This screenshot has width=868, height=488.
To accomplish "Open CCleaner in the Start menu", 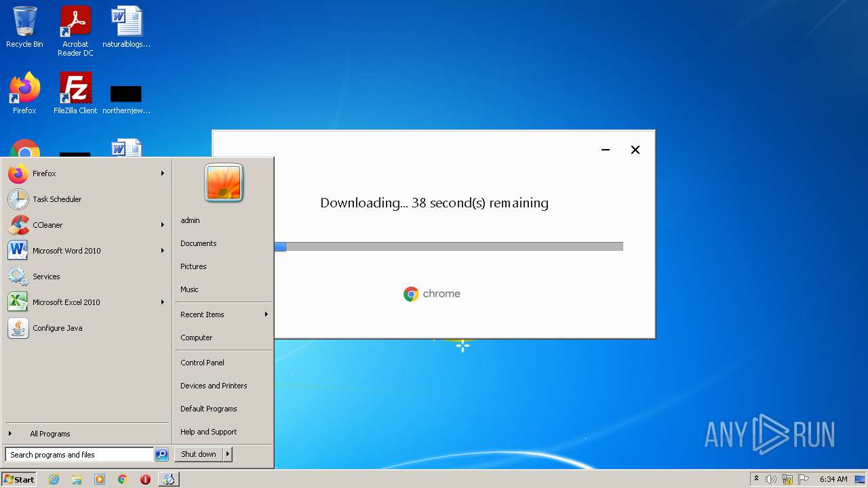I will click(87, 225).
